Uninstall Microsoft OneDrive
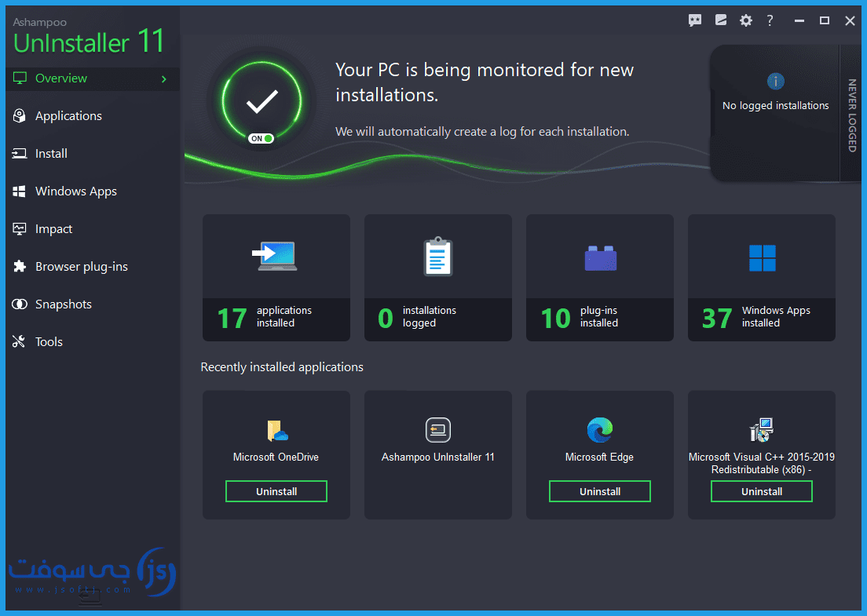This screenshot has width=867, height=616. pos(276,491)
